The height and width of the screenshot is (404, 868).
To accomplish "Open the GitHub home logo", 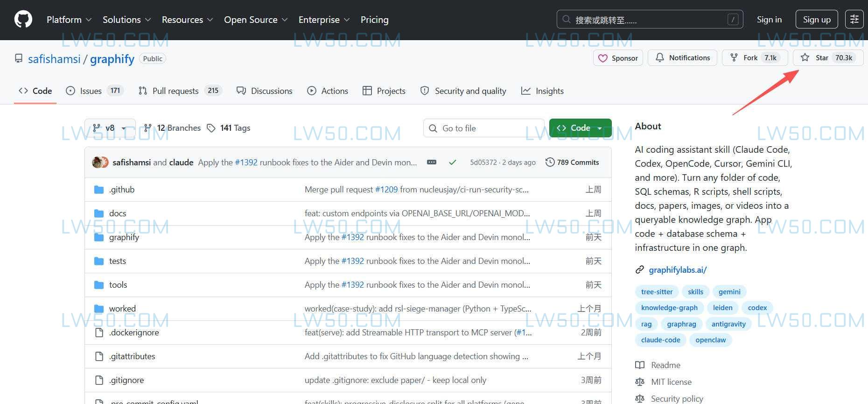I will (23, 20).
